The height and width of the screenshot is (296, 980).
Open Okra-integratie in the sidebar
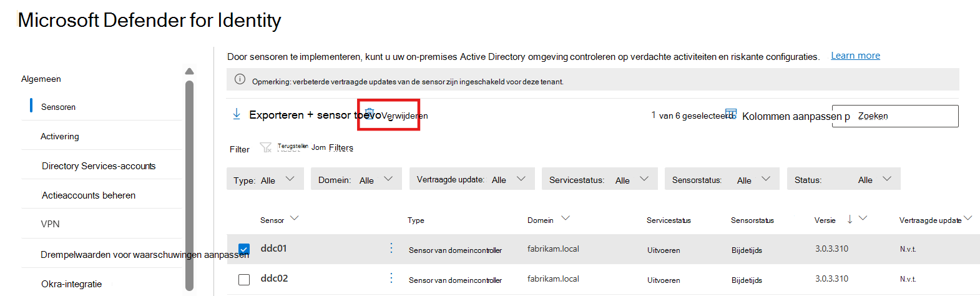71,284
